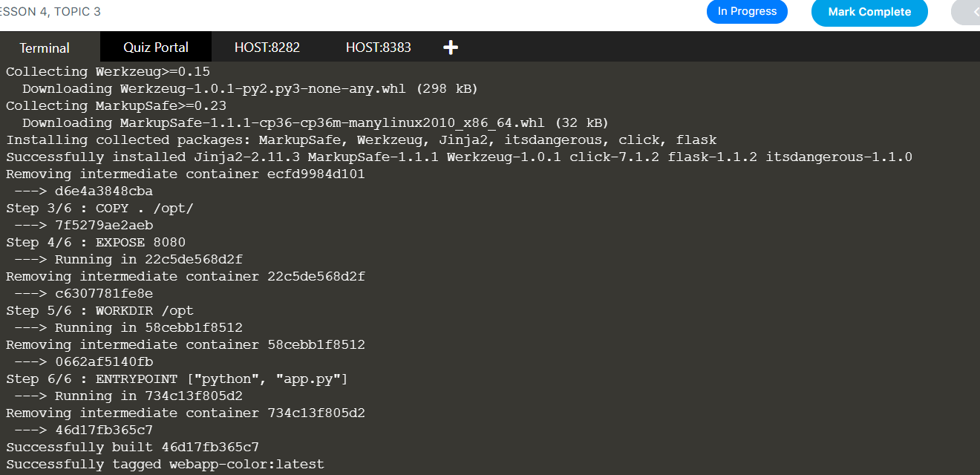Click the Step 3/6 COPY line
Image resolution: width=980 pixels, height=475 pixels.
click(99, 209)
